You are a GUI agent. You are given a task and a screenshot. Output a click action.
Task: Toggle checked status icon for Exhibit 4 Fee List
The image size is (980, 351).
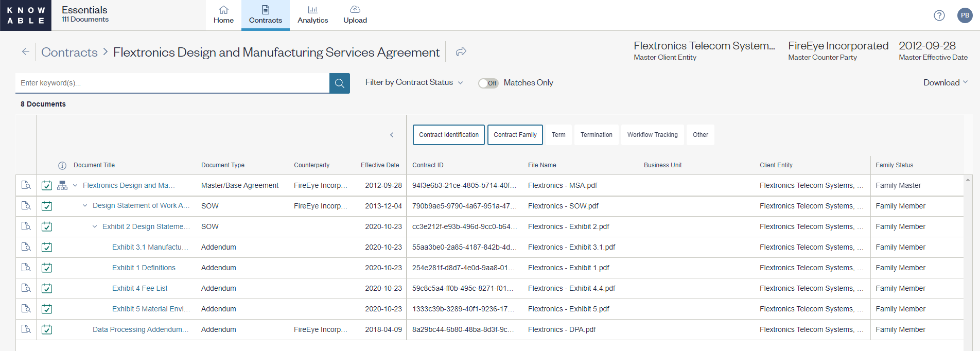pos(47,288)
